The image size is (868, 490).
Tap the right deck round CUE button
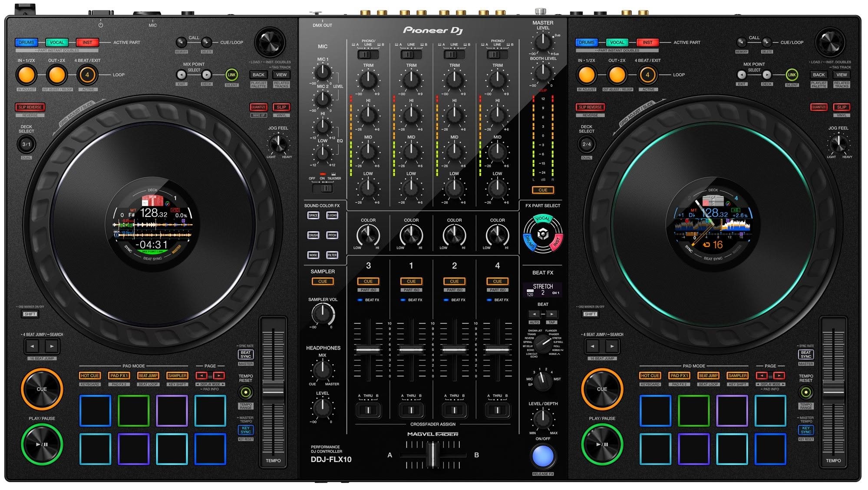tap(602, 389)
